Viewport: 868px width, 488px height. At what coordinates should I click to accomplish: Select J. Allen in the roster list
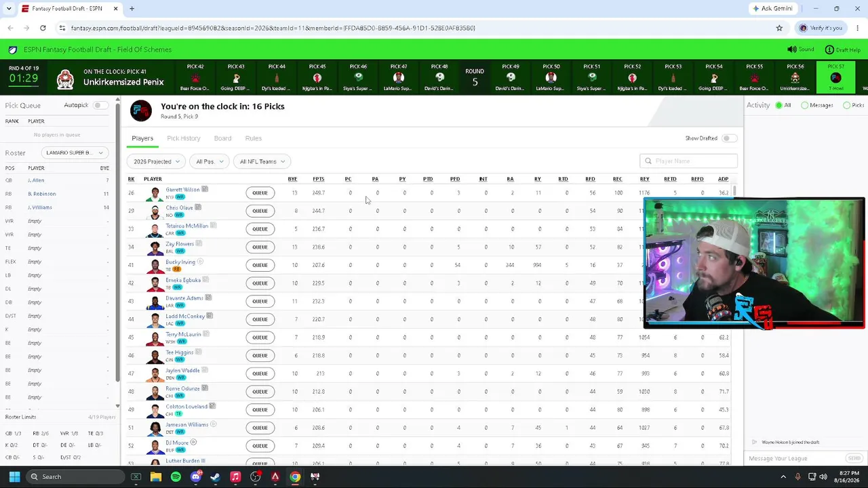tap(36, 180)
